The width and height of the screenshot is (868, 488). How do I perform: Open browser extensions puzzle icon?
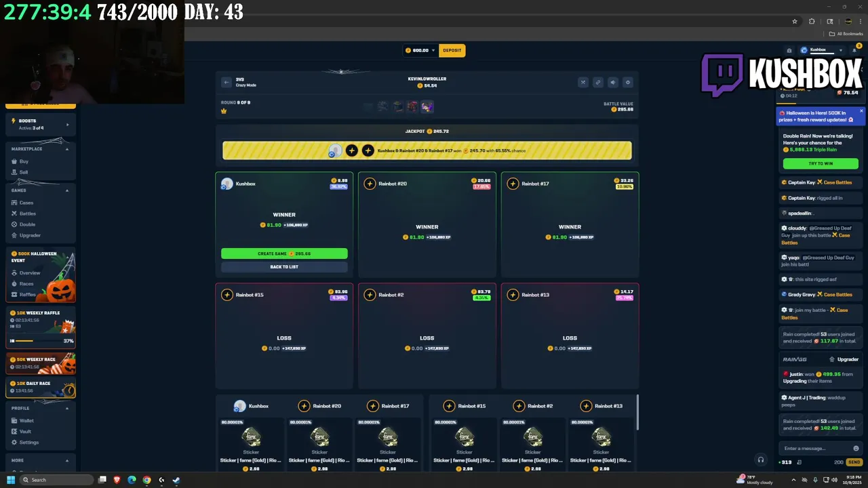point(812,21)
